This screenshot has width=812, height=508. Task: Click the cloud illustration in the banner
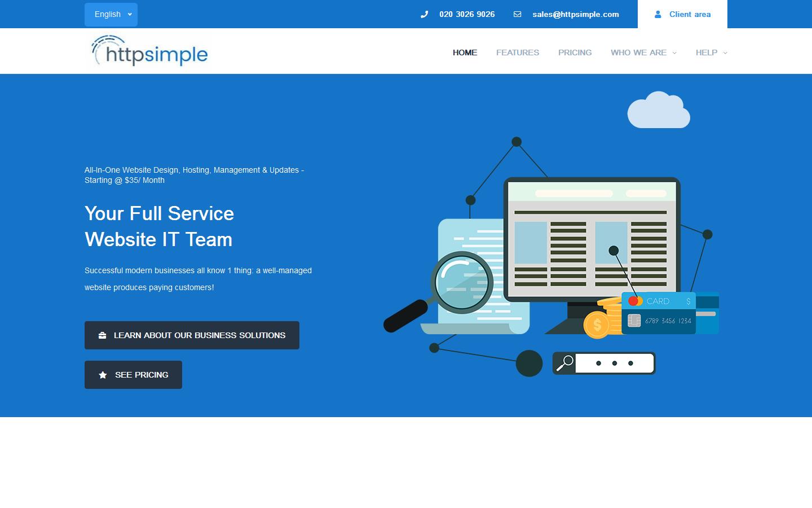(658, 110)
